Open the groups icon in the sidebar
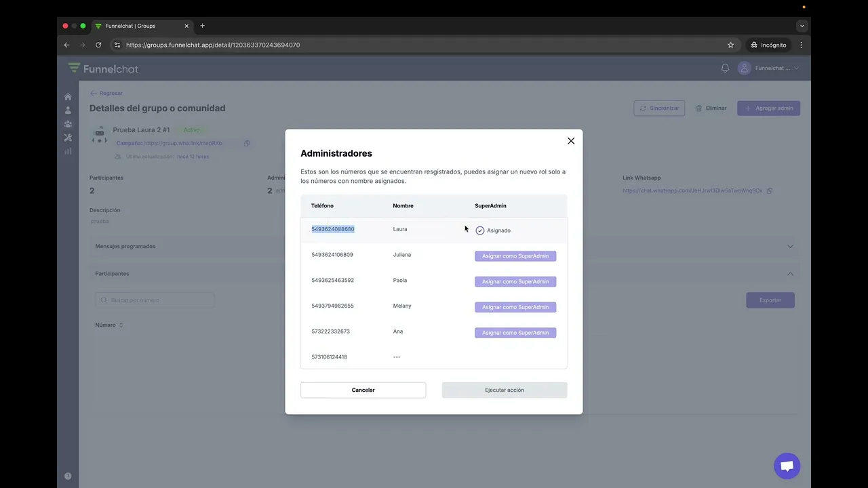 [68, 124]
